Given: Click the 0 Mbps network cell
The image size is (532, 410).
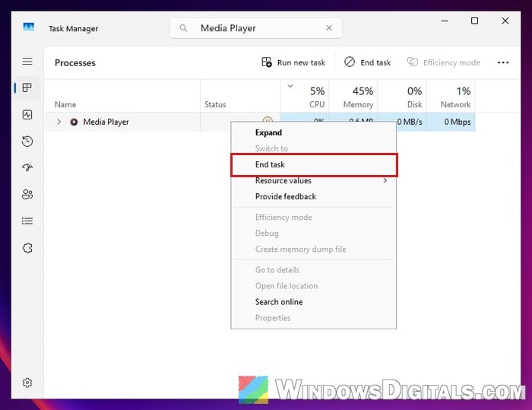Looking at the screenshot, I should point(451,122).
